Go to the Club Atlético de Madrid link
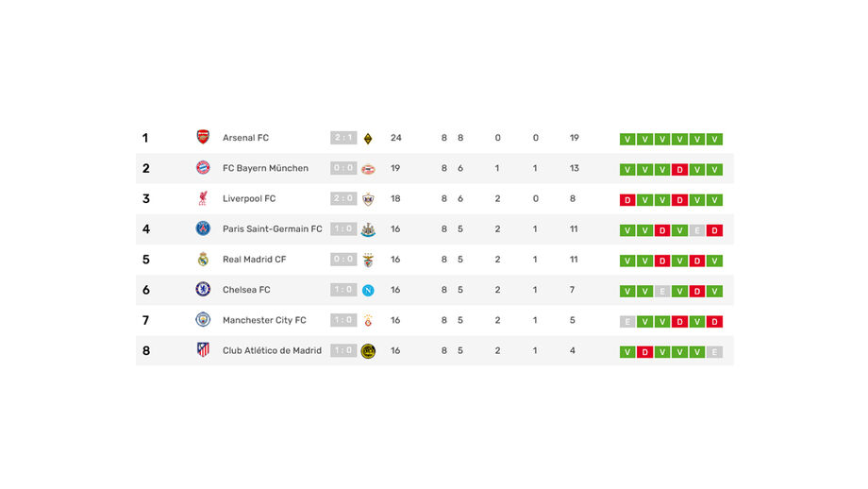Image resolution: width=868 pixels, height=489 pixels. (272, 350)
